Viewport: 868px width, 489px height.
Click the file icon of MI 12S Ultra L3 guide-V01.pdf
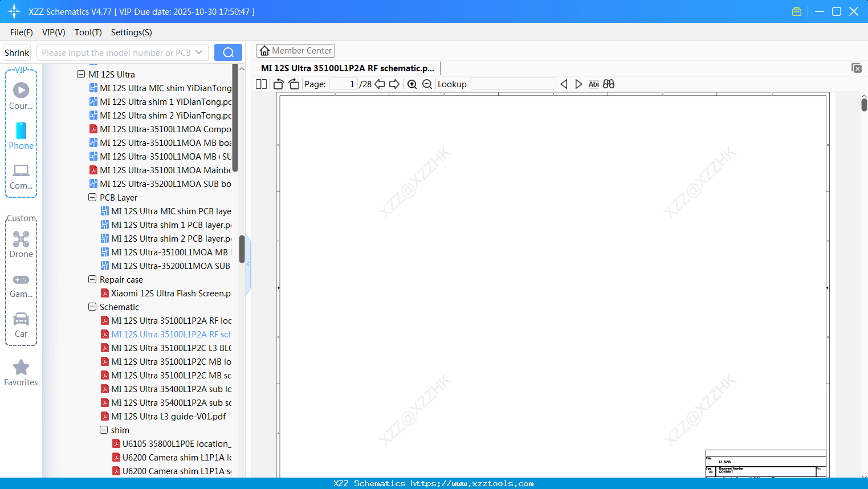[x=105, y=417]
